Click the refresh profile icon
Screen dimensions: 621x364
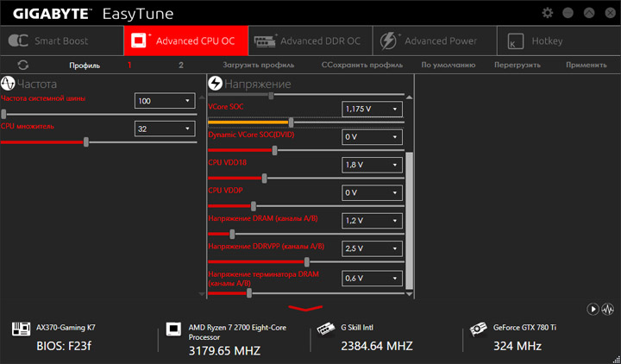(x=23, y=65)
